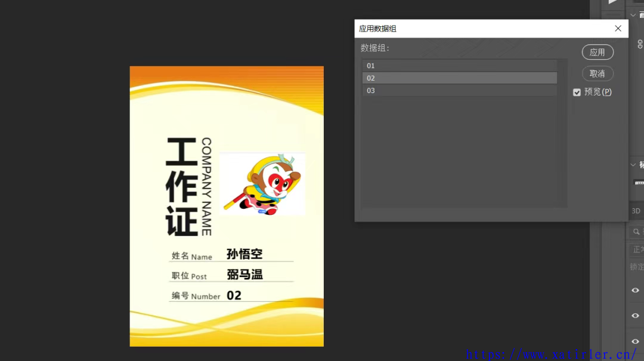Switch to the 3D panel tab
The image size is (644, 361).
(636, 211)
